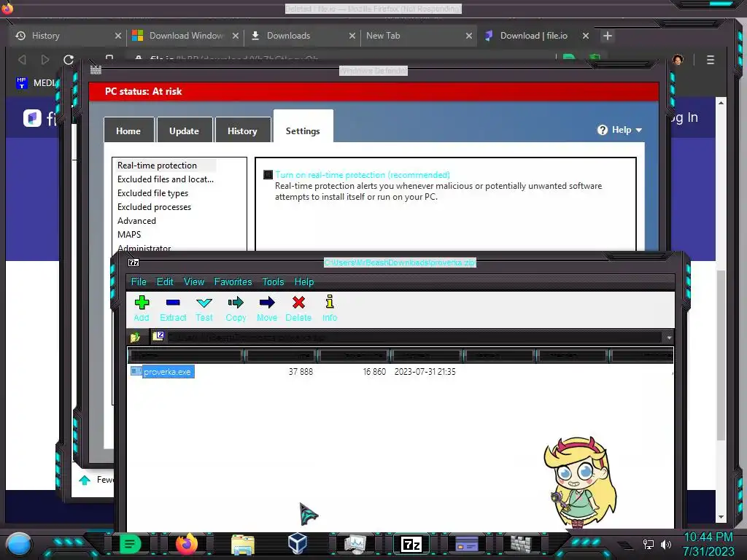The height and width of the screenshot is (560, 747).
Task: Expand the Help dropdown arrow in Defender
Action: [x=639, y=130]
